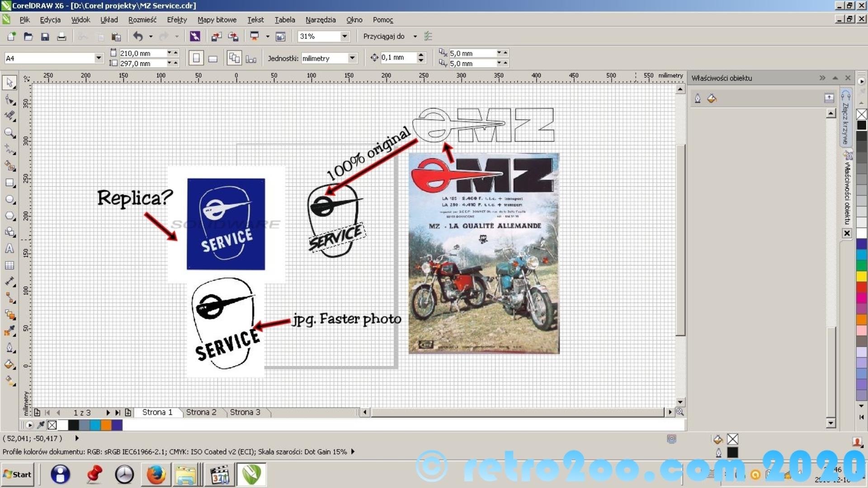Select the Zoom tool in toolbox
The image size is (868, 488).
click(x=9, y=133)
